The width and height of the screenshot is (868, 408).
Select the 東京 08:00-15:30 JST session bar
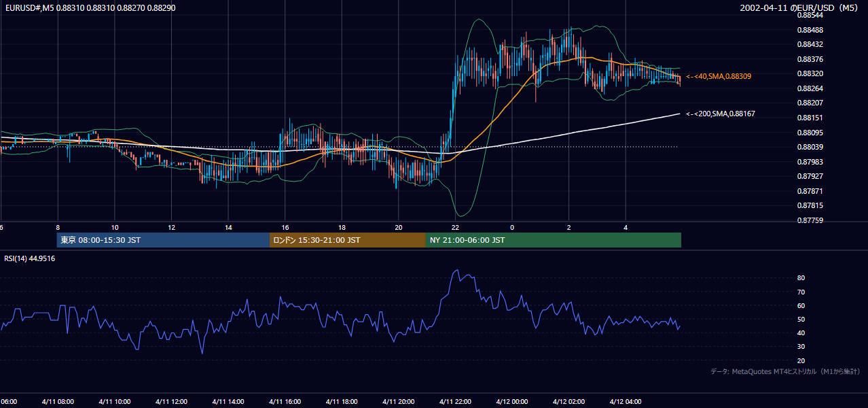tap(163, 240)
